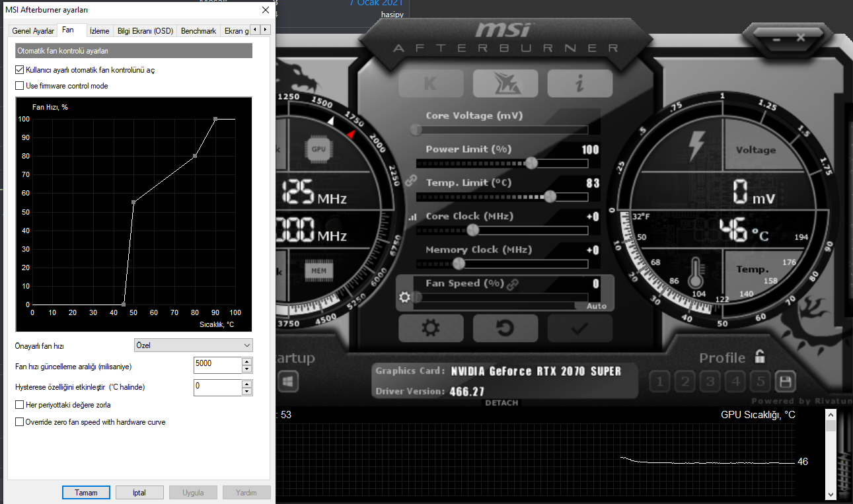Open the information 'i' button
853x504 pixels.
tap(580, 83)
